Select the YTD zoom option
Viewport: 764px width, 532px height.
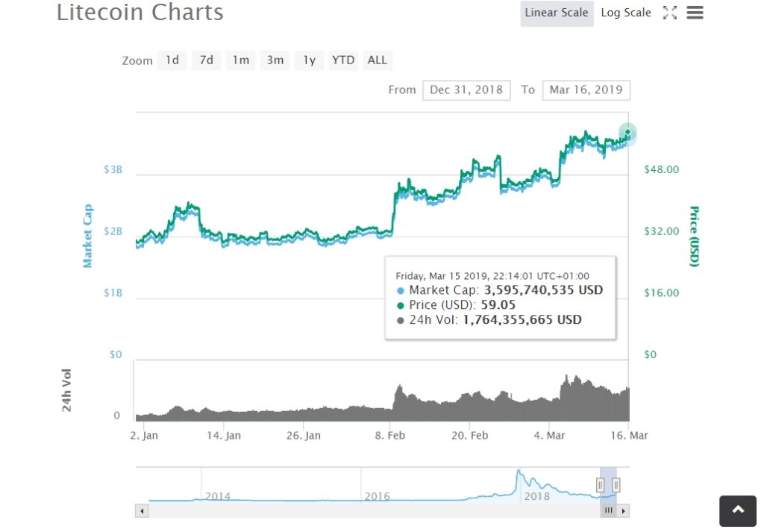(343, 60)
